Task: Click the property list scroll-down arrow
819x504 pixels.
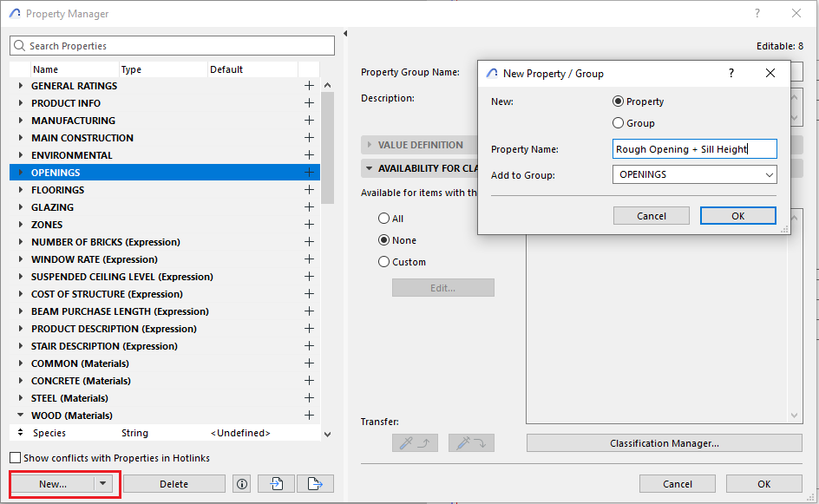Action: click(327, 434)
